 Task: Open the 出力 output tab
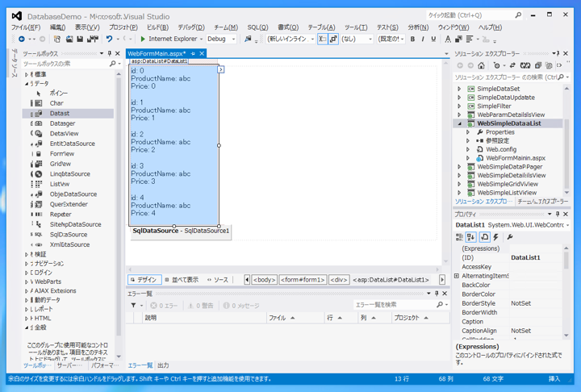[x=163, y=365]
